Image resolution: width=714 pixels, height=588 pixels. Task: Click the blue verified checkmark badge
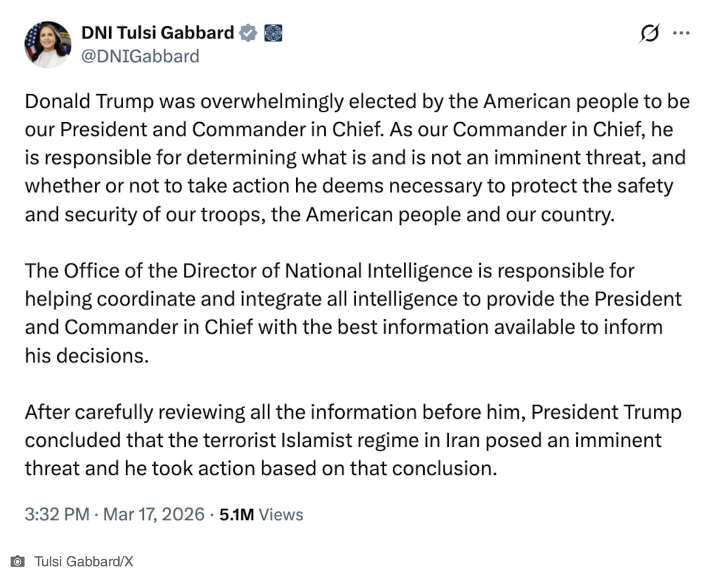[249, 33]
